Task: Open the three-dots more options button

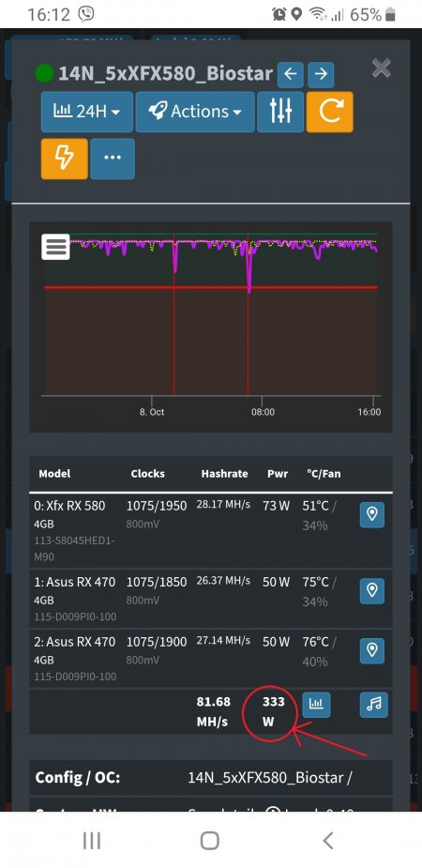Action: click(113, 159)
